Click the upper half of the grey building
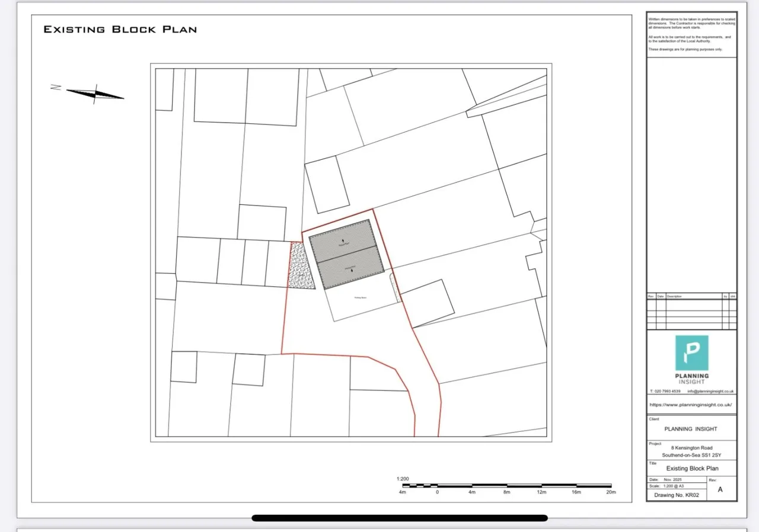Viewport: 759px width, 532px height. click(342, 241)
